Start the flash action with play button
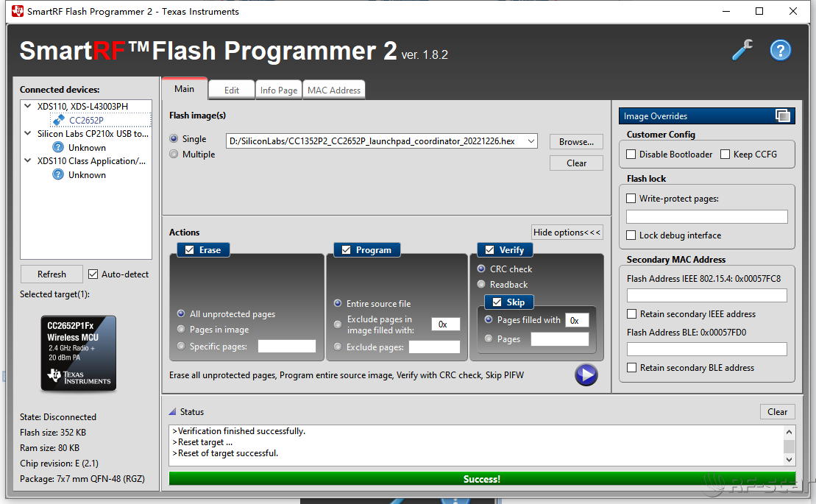816x504 pixels. point(586,375)
